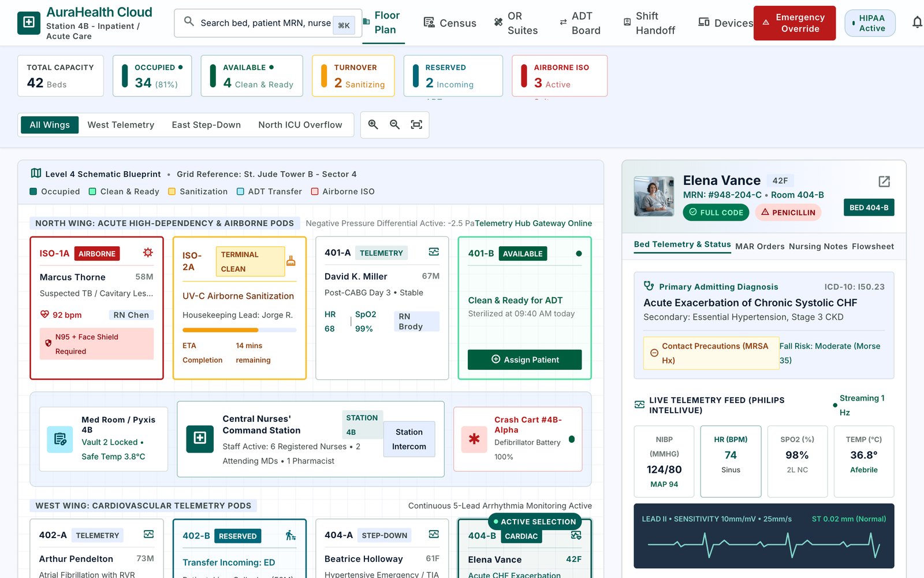Click the telemetry monitor icon on 401-A

(x=434, y=252)
